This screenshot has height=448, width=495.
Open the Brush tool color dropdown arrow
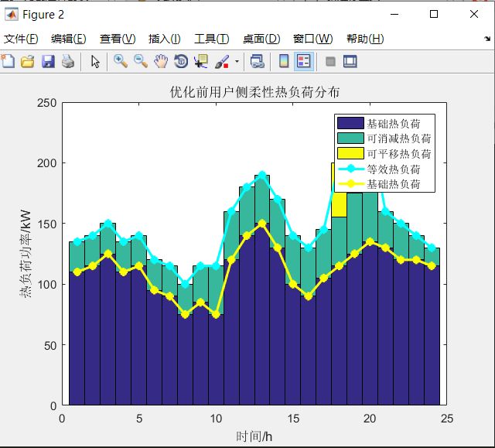(x=237, y=62)
